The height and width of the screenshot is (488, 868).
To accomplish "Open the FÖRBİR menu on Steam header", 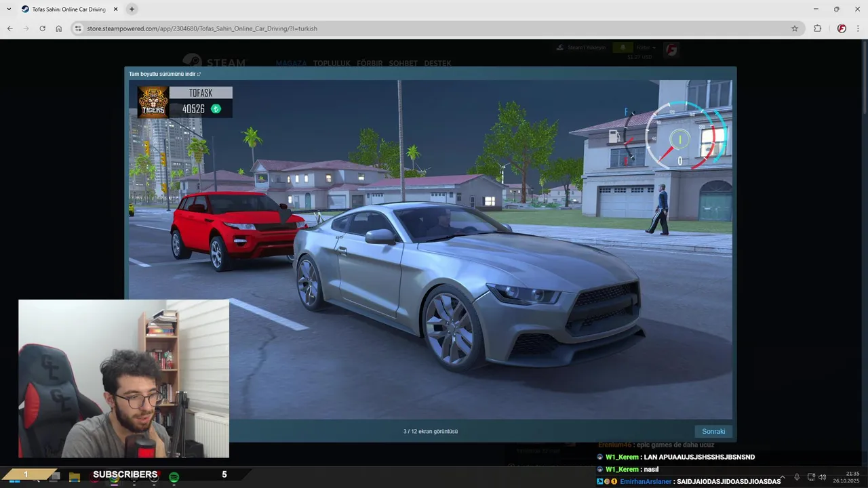I will tap(370, 63).
